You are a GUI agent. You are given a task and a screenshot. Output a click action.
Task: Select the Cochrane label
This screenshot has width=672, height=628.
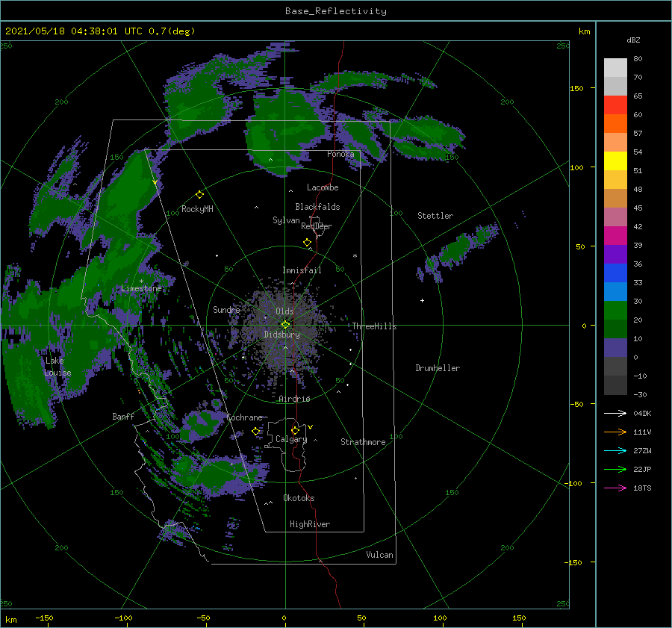point(244,417)
